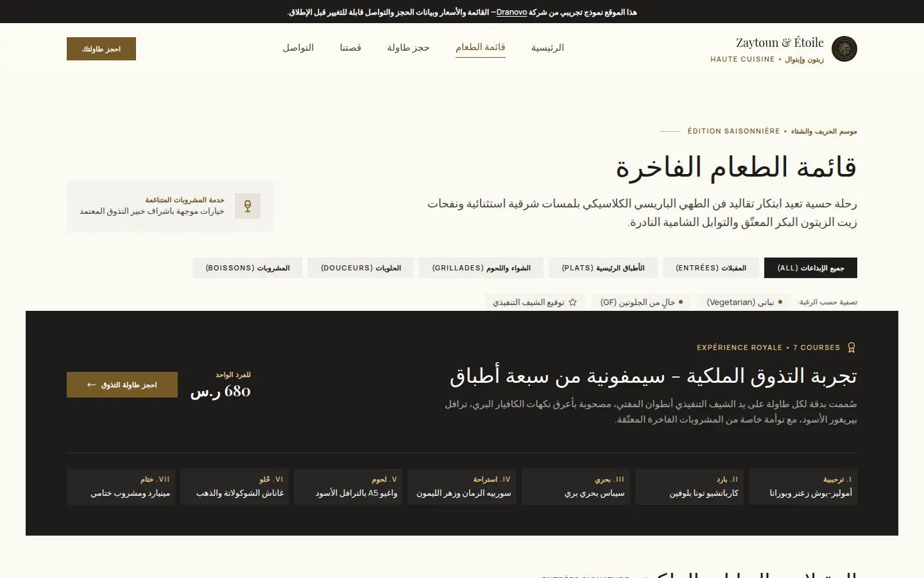Select course II كارباتشيو تونا بلوفين

[689, 487]
